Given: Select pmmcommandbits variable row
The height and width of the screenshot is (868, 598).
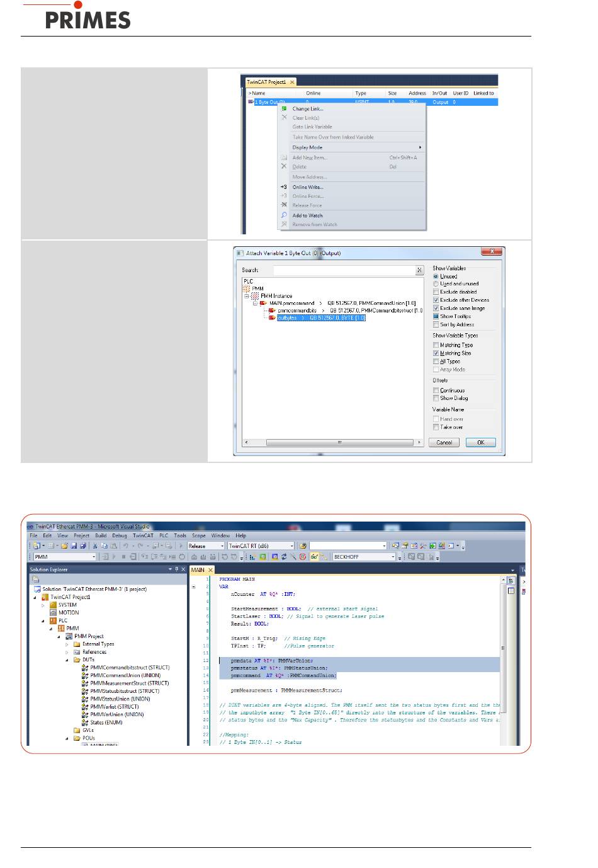Looking at the screenshot, I should click(345, 311).
